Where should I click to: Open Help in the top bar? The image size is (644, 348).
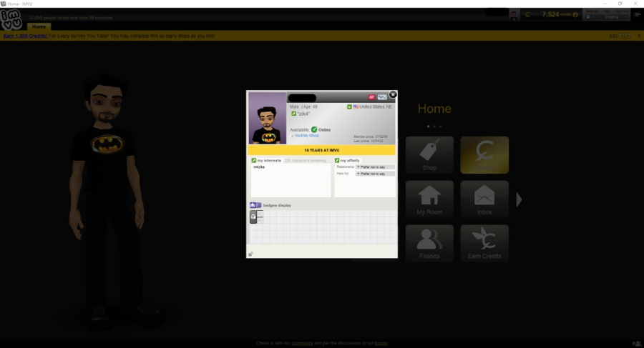point(607,11)
